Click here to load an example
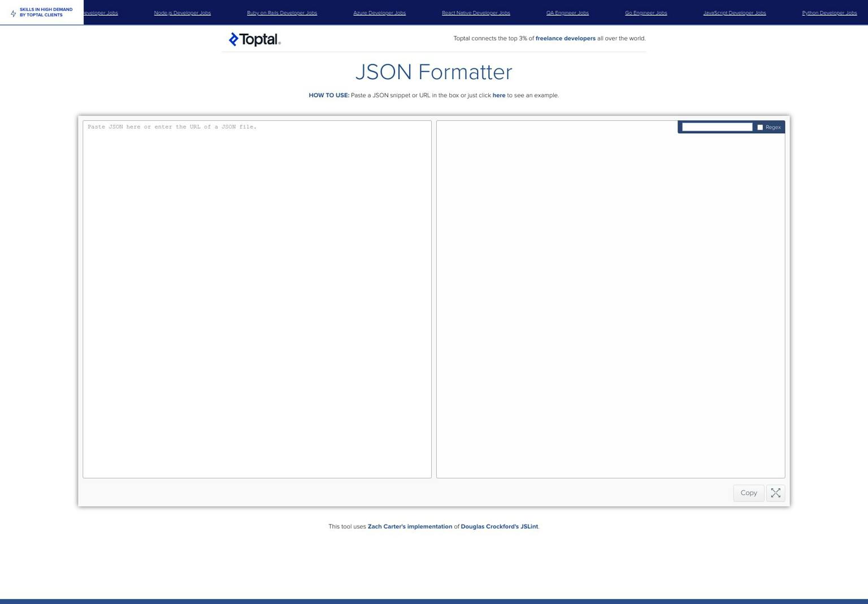This screenshot has height=604, width=868. [498, 95]
